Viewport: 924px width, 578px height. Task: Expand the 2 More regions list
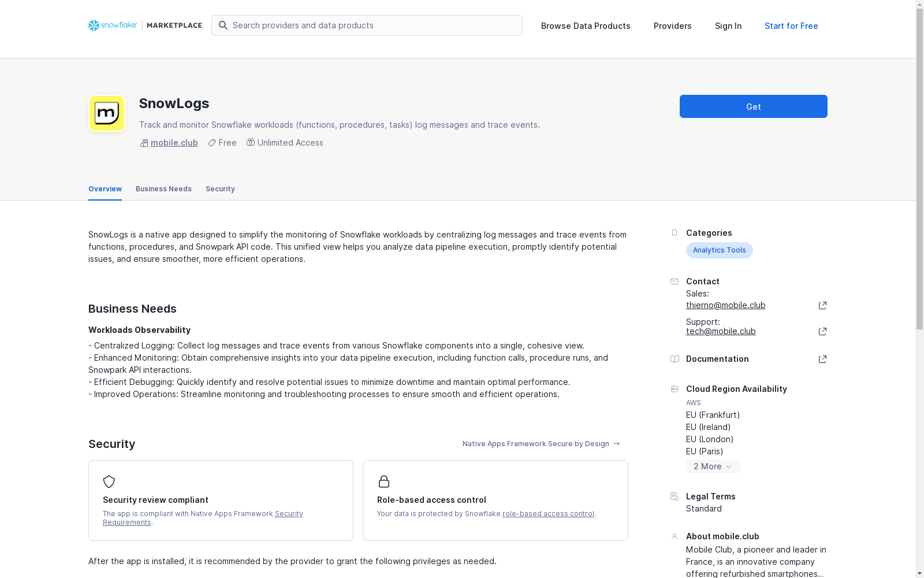coord(713,466)
